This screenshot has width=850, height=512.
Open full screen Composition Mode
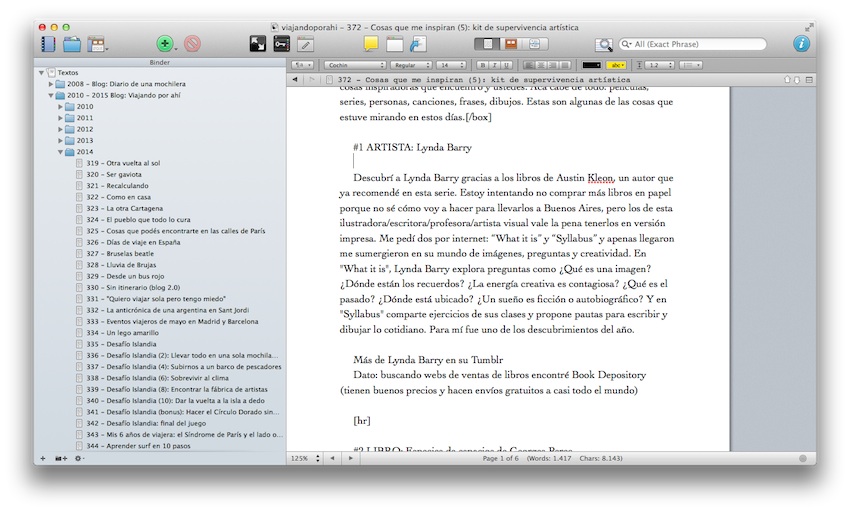257,44
